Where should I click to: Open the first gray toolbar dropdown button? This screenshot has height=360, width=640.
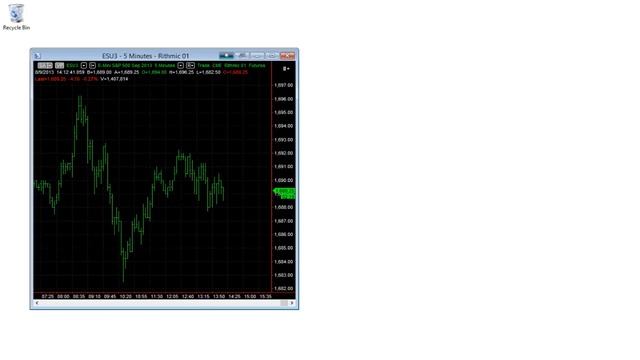[x=45, y=65]
